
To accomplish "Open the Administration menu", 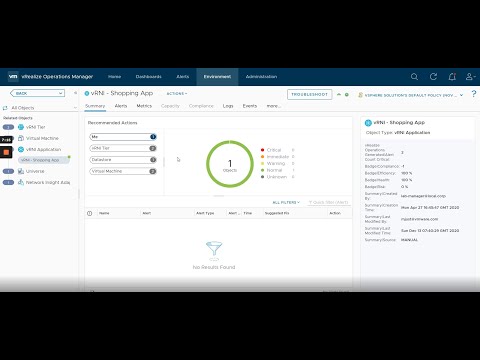I will pyautogui.click(x=261, y=77).
